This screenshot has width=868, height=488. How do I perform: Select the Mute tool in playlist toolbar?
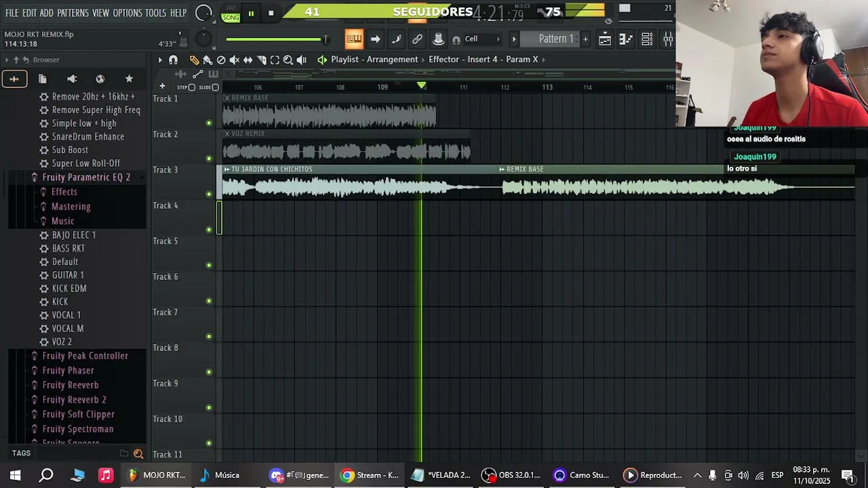tap(235, 60)
